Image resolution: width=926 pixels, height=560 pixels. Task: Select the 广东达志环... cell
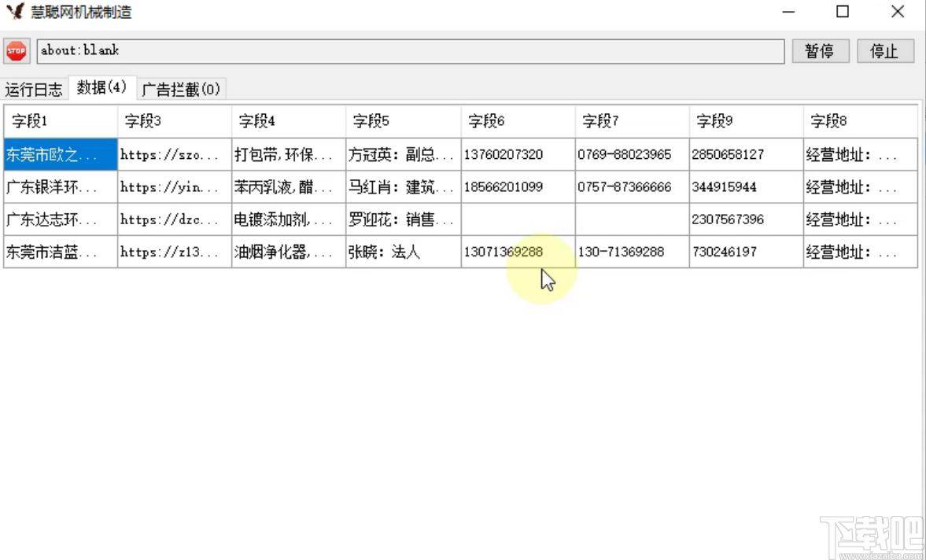coord(61,219)
